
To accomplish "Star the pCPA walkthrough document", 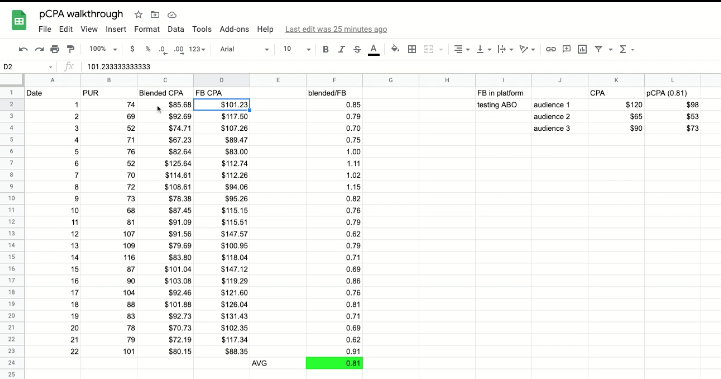I will pyautogui.click(x=138, y=15).
